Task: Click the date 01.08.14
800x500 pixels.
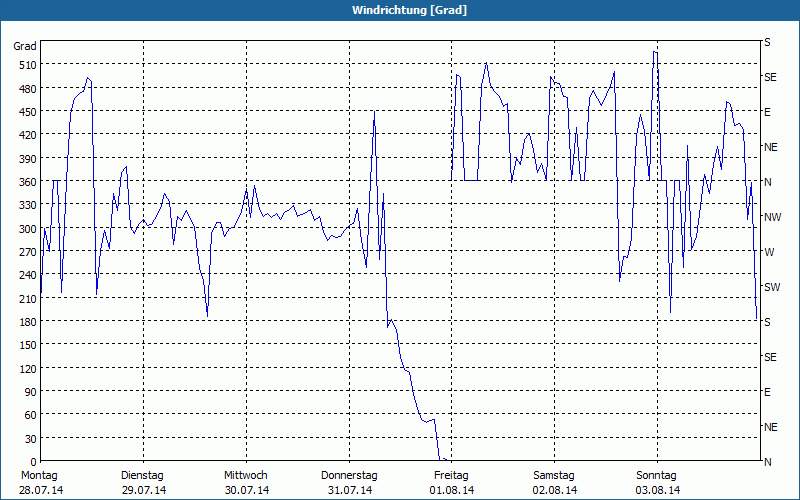Action: [452, 490]
